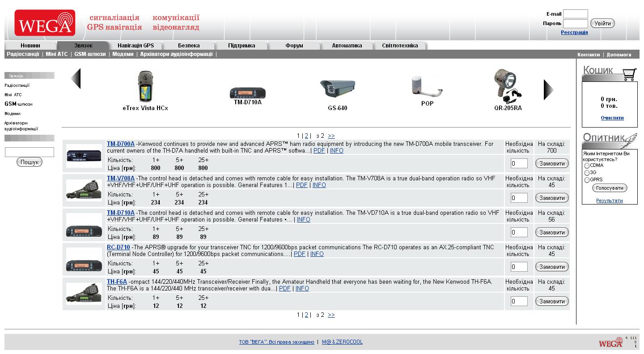This screenshot has width=644, height=354.
Task: Open the GS-640 camera product image
Action: click(338, 88)
